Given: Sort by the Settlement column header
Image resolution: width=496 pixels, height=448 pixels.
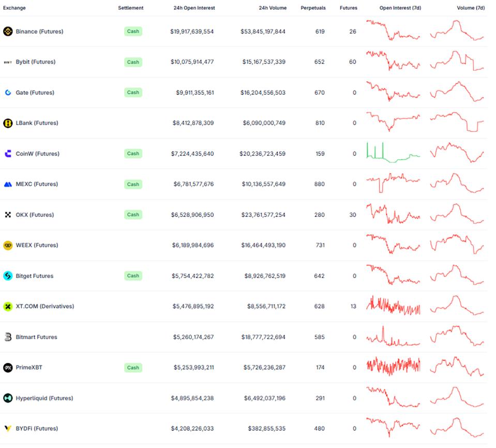Looking at the screenshot, I should (x=131, y=8).
